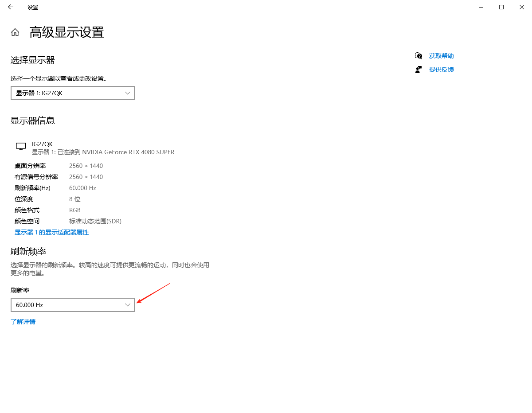Click the monitor icon beside IG27QK
Image resolution: width=532 pixels, height=413 pixels.
[21, 147]
